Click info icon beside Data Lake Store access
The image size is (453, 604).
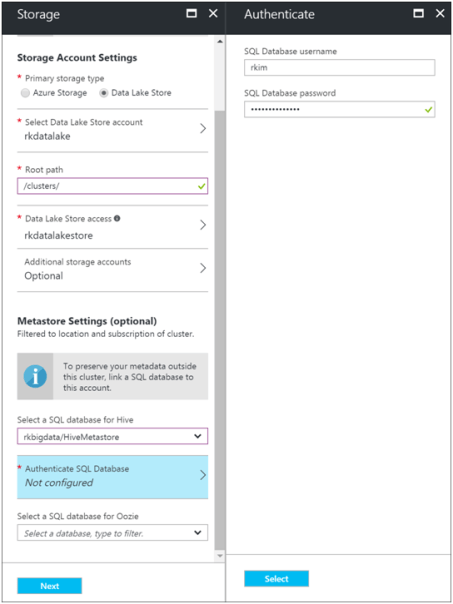[117, 218]
